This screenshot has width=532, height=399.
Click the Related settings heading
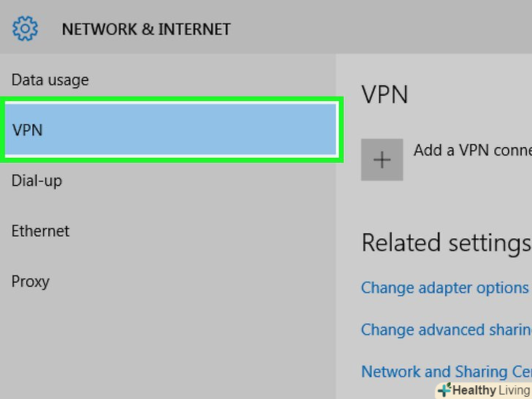[x=446, y=242]
